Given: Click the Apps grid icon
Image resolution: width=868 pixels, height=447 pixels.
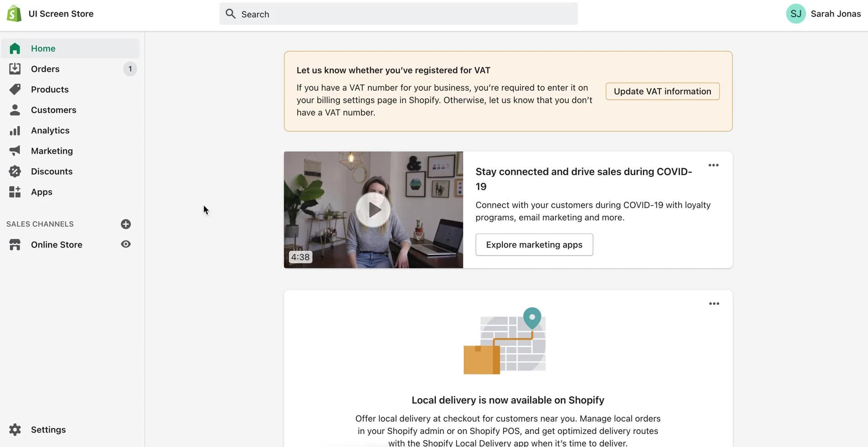Looking at the screenshot, I should [15, 192].
